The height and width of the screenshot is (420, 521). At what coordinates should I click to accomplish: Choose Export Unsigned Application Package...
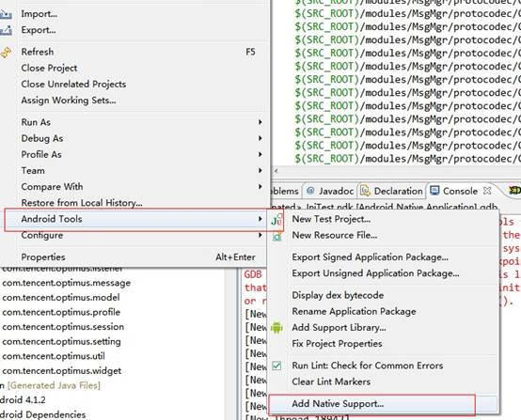[383, 273]
